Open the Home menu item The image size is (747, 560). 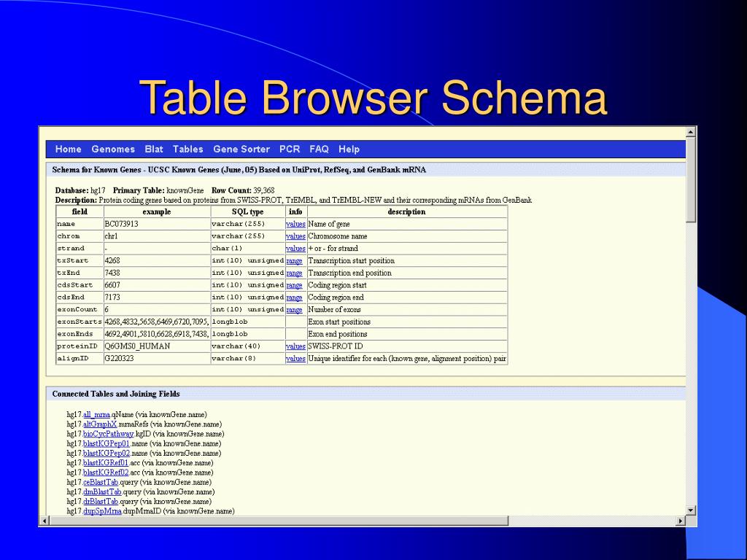click(x=68, y=149)
